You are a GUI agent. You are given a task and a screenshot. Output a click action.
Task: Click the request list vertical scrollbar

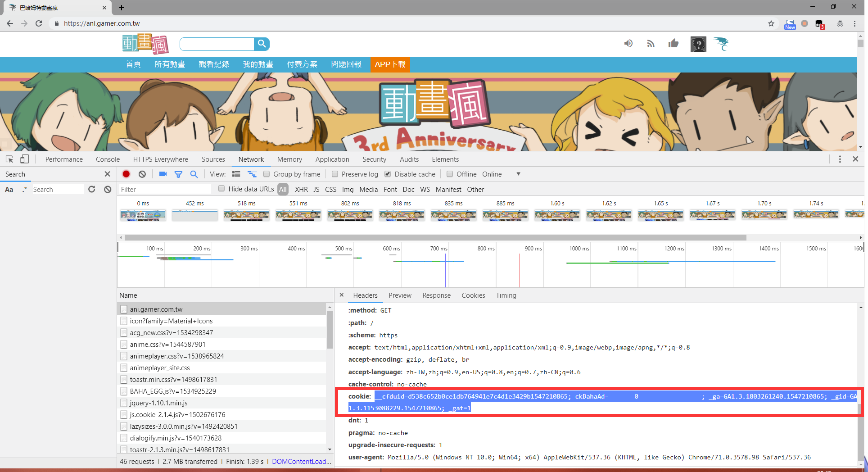(x=330, y=330)
